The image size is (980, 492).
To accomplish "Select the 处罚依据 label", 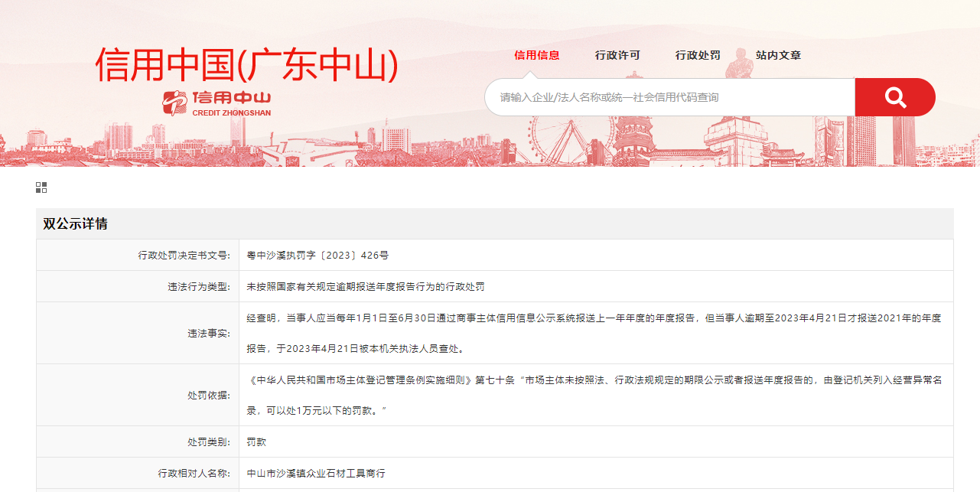I will (x=209, y=396).
